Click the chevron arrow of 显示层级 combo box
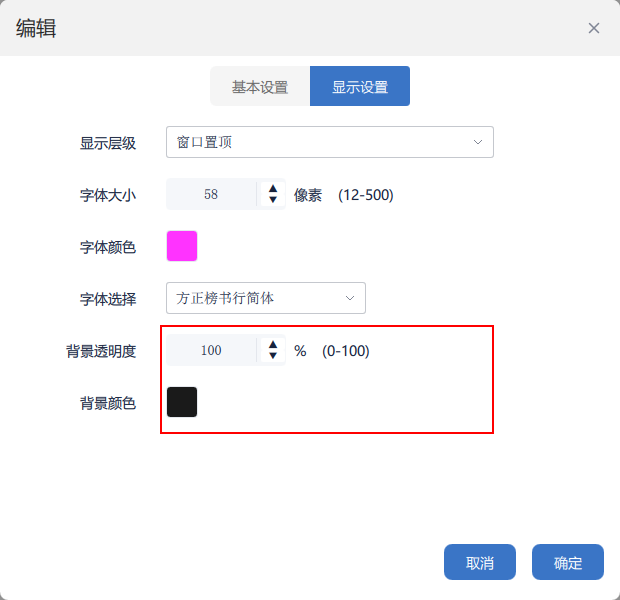This screenshot has width=620, height=600. pyautogui.click(x=478, y=142)
